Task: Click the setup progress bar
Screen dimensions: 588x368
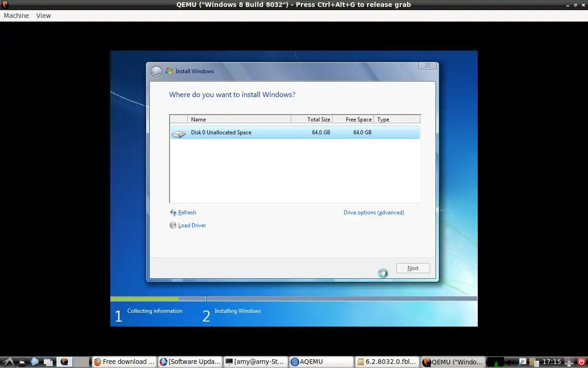Action: click(294, 299)
